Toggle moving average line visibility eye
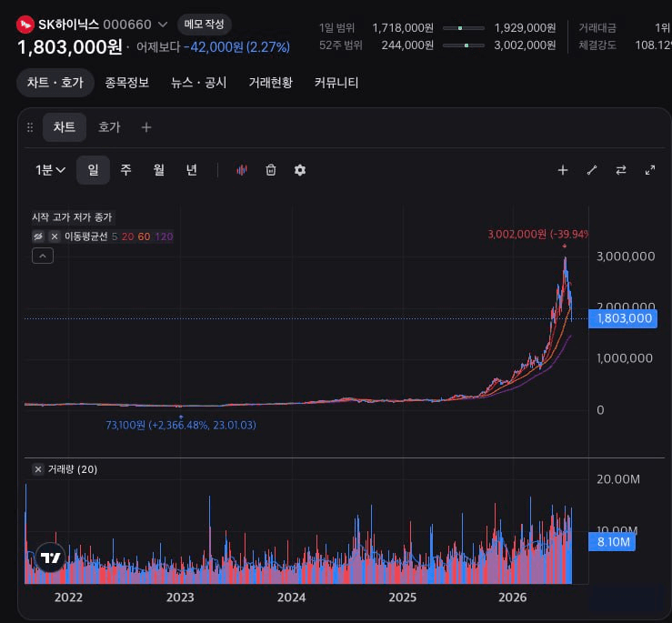The image size is (672, 623). pyautogui.click(x=38, y=236)
